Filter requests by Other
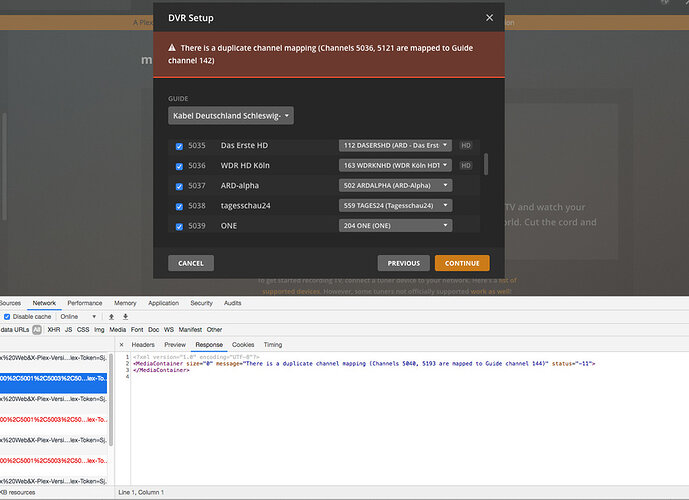The height and width of the screenshot is (500, 689). pos(214,330)
